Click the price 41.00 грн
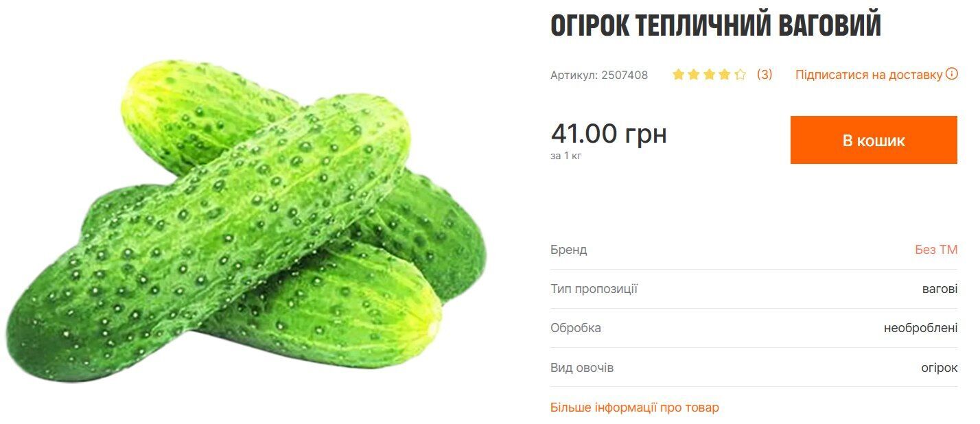The width and height of the screenshot is (980, 424). click(x=608, y=134)
